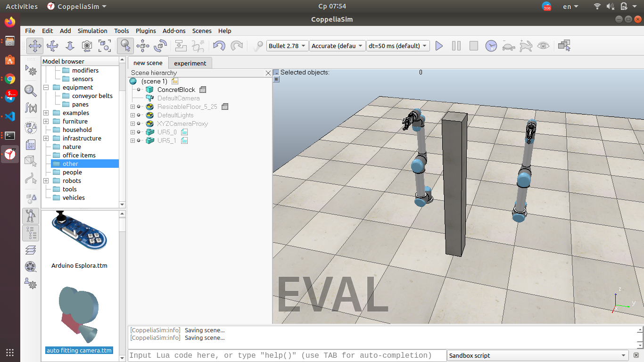Select the object rotate tool

[160, 46]
